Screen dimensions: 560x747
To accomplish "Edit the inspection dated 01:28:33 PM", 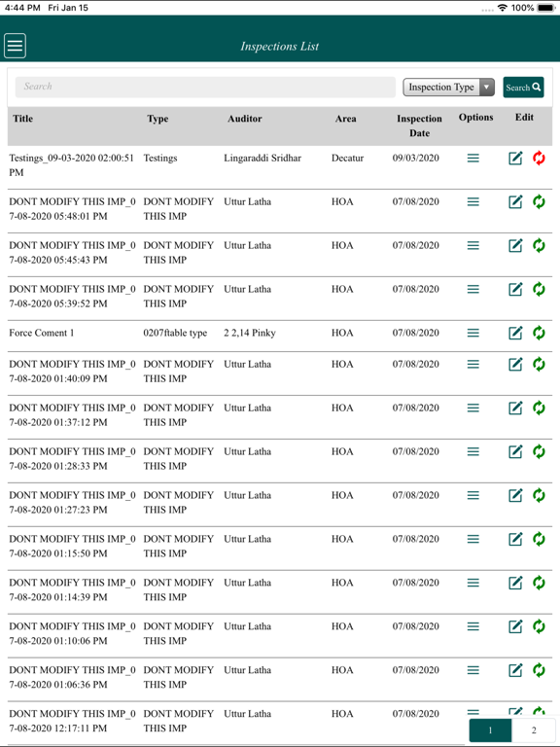I will click(x=515, y=451).
